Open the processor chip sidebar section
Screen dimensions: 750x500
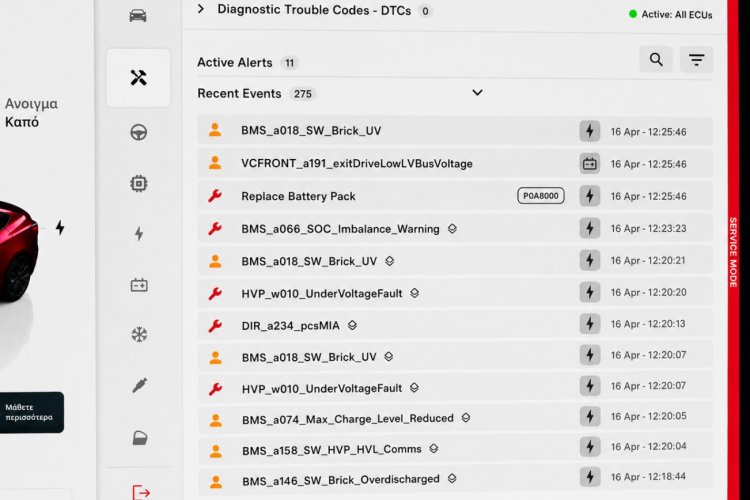tap(139, 184)
